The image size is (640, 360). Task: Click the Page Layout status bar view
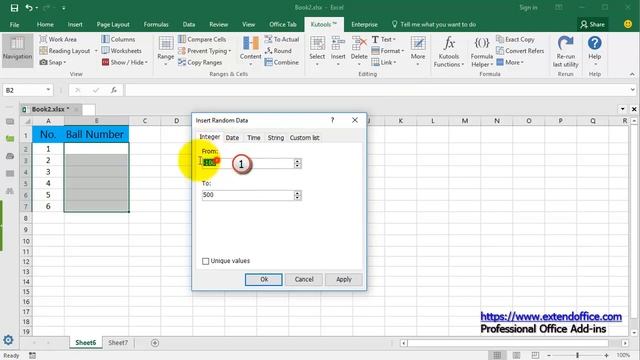[516, 356]
